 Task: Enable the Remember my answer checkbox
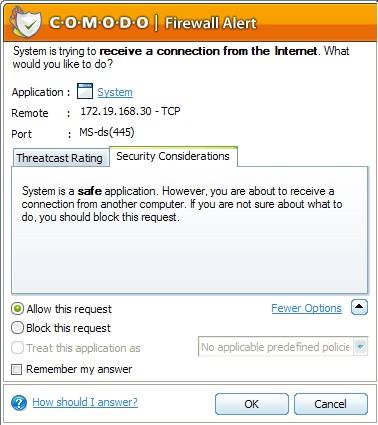click(x=16, y=369)
